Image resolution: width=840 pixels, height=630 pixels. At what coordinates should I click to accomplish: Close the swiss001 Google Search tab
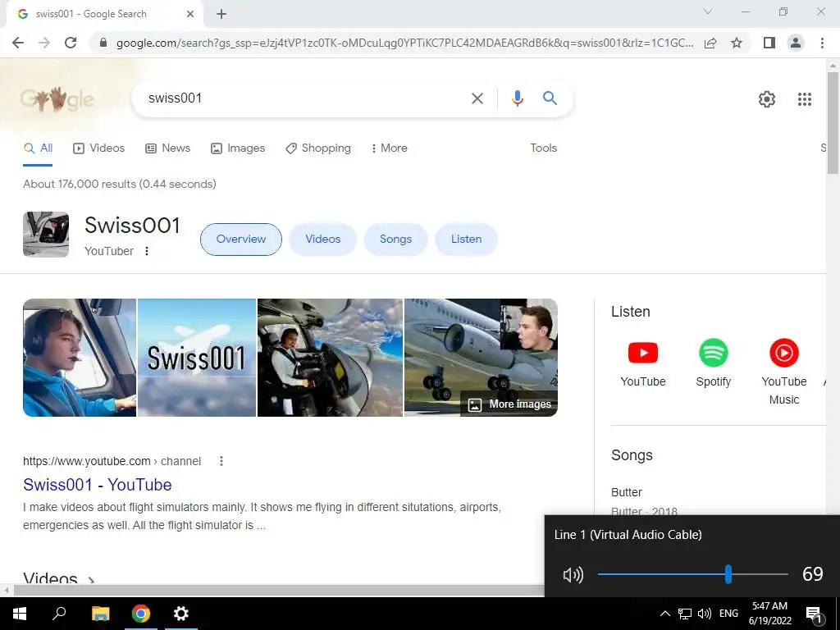(x=190, y=14)
